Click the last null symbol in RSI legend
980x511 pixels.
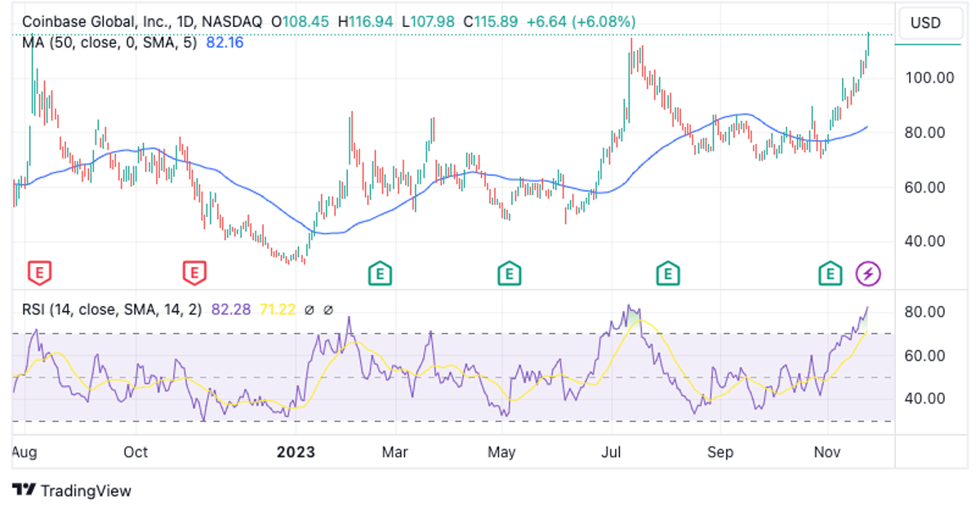(x=328, y=310)
